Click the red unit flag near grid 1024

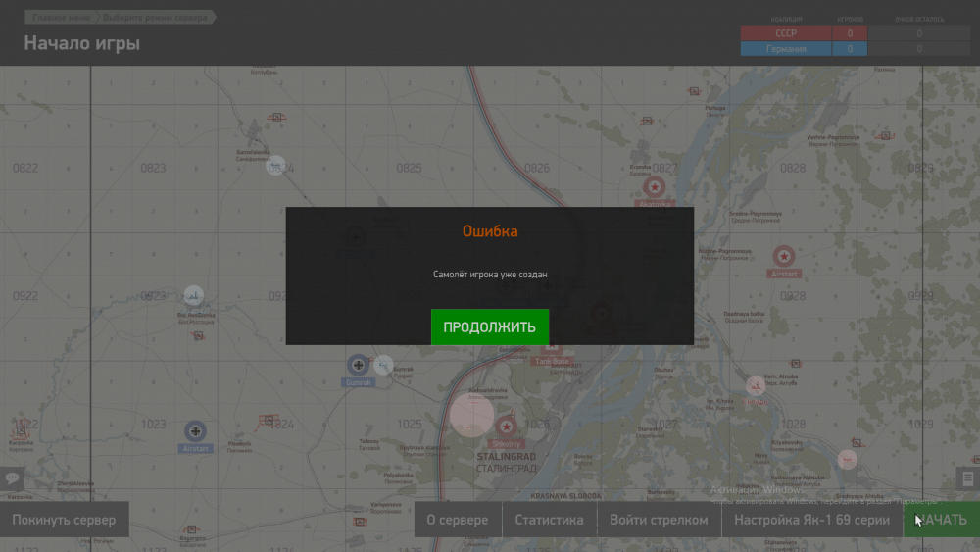[269, 420]
